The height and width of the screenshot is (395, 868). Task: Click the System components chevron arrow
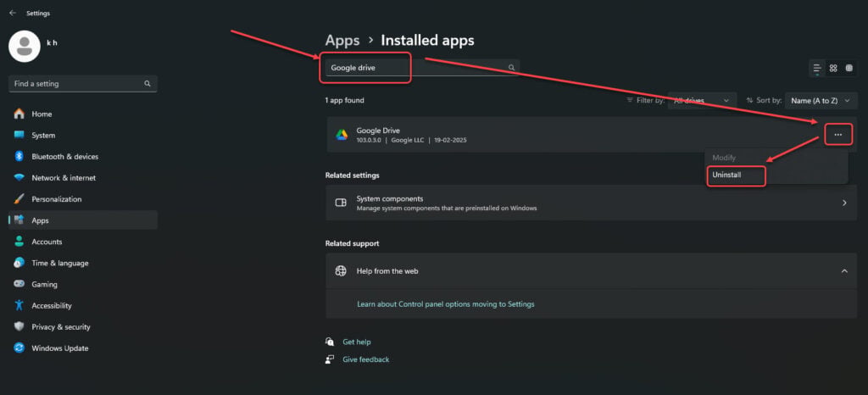(844, 203)
